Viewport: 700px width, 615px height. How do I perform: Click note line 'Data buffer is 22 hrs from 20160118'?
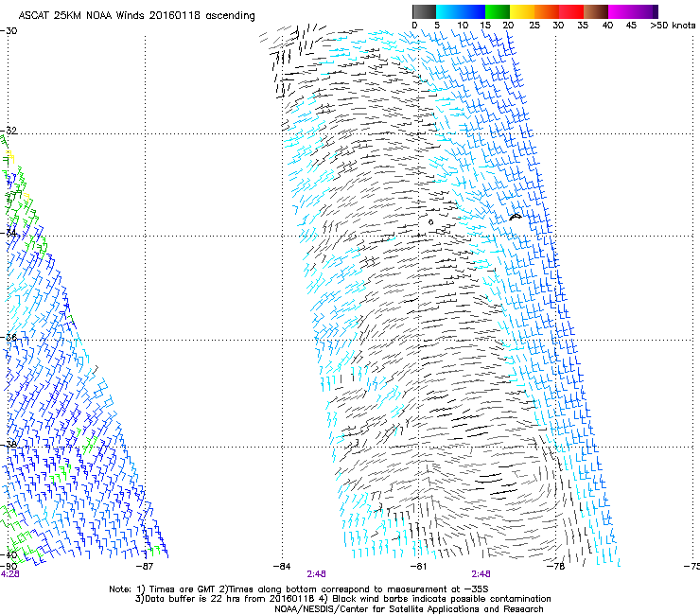(x=342, y=599)
